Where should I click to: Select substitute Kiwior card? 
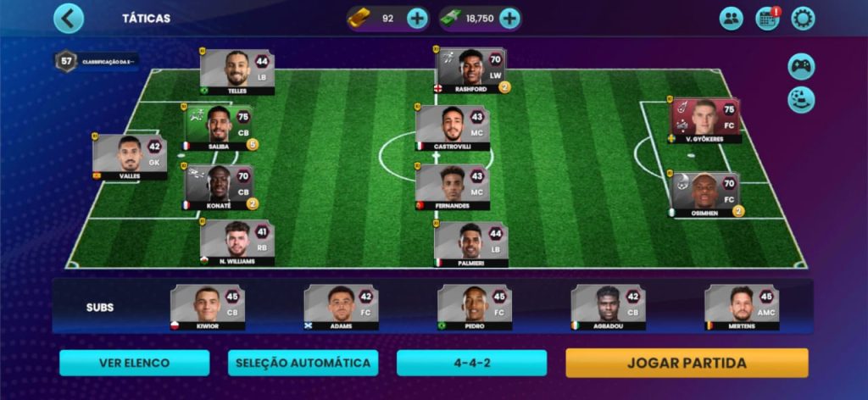click(x=208, y=308)
